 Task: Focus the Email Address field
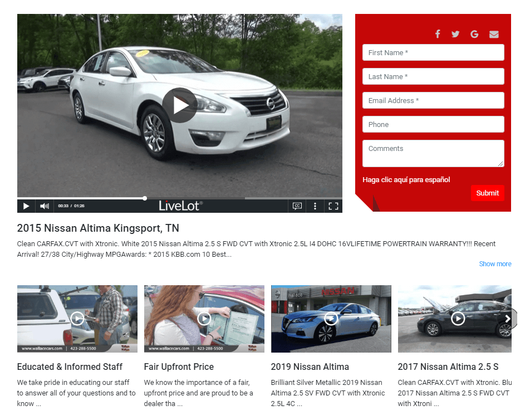click(433, 100)
